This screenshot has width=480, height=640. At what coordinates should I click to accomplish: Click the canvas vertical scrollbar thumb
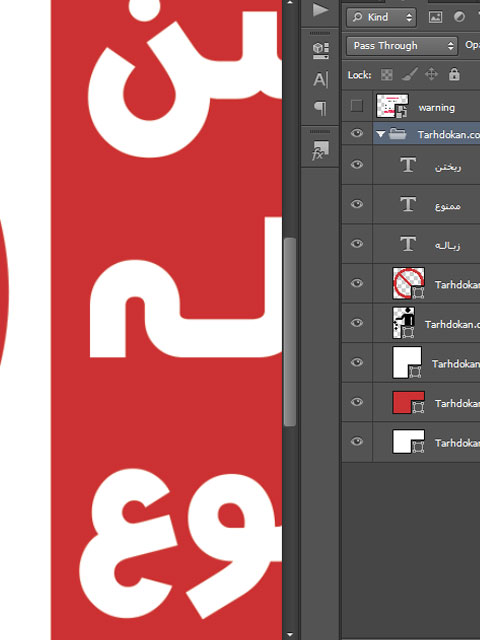[290, 332]
